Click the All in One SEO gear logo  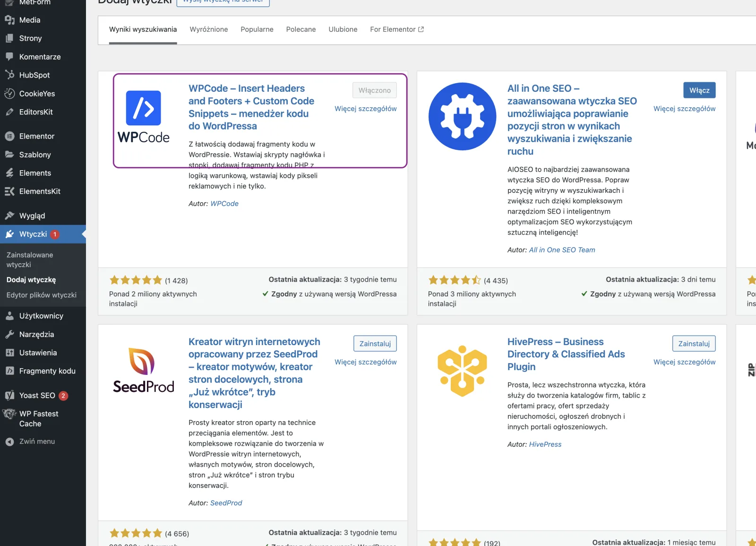(x=462, y=116)
